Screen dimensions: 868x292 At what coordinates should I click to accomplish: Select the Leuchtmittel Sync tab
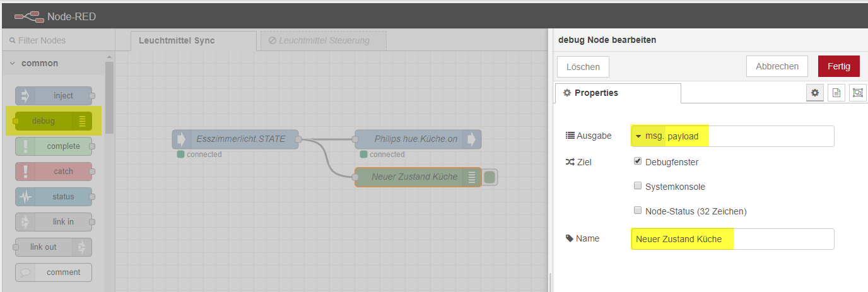pyautogui.click(x=177, y=40)
